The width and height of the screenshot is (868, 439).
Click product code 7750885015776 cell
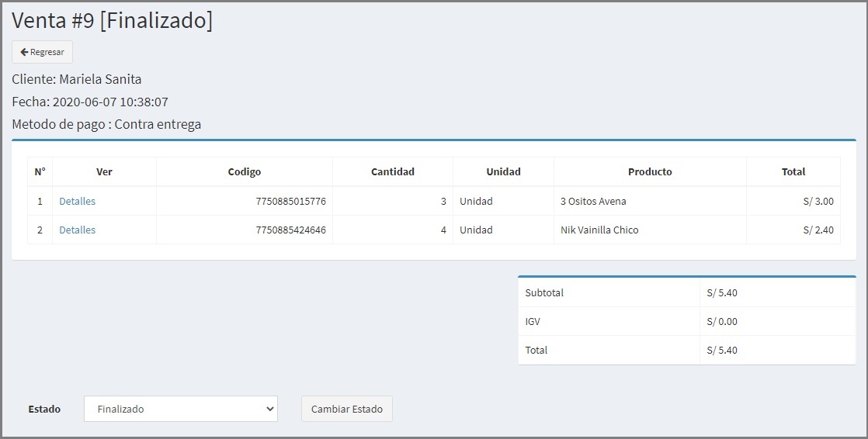pos(244,201)
